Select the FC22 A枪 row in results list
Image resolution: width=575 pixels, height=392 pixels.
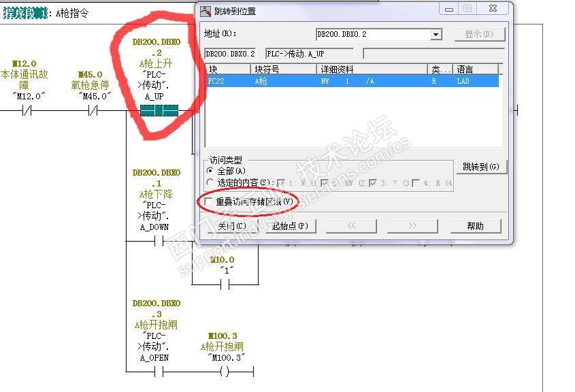tap(352, 81)
